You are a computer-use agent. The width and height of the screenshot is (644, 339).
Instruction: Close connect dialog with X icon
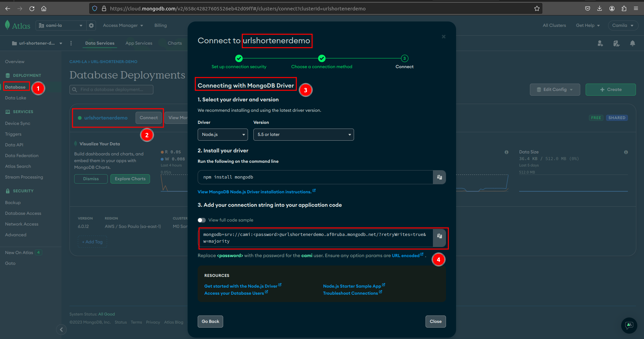(444, 37)
